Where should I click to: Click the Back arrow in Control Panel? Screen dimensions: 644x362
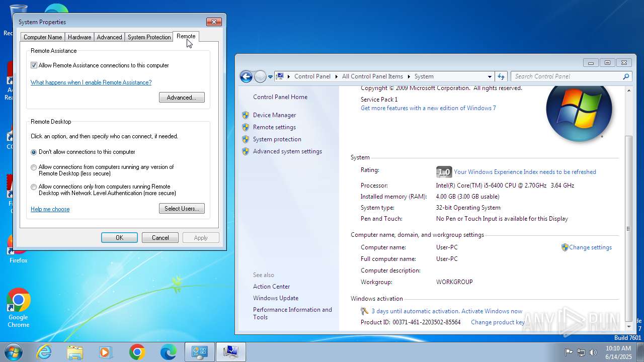[246, 76]
